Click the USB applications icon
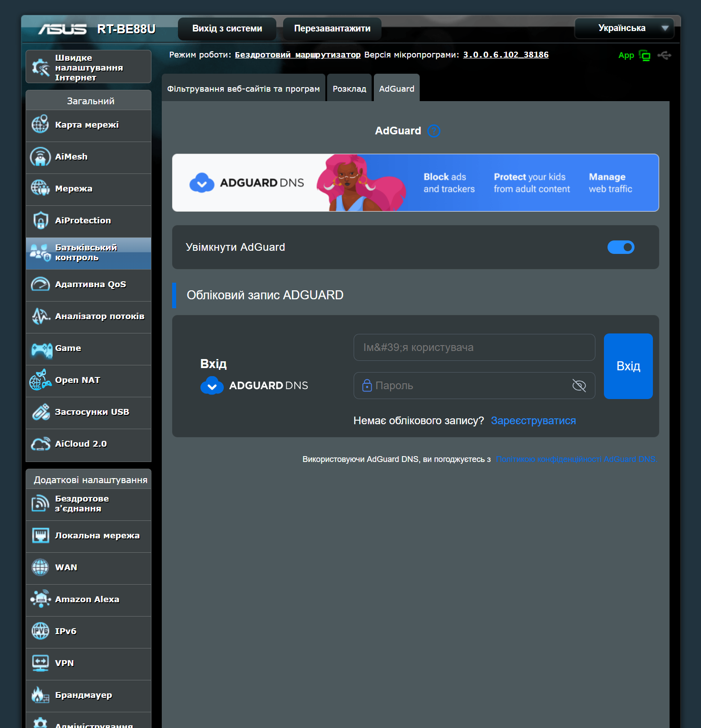This screenshot has height=728, width=701. [x=40, y=412]
